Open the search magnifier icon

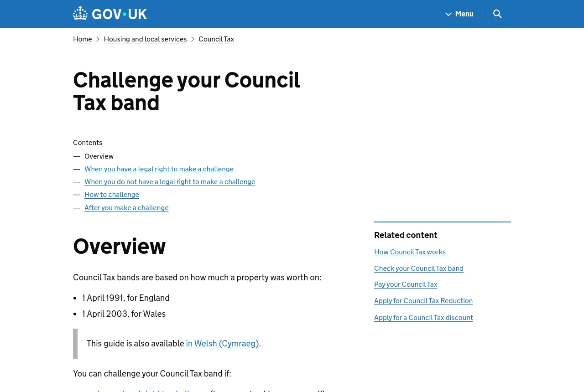(x=497, y=14)
